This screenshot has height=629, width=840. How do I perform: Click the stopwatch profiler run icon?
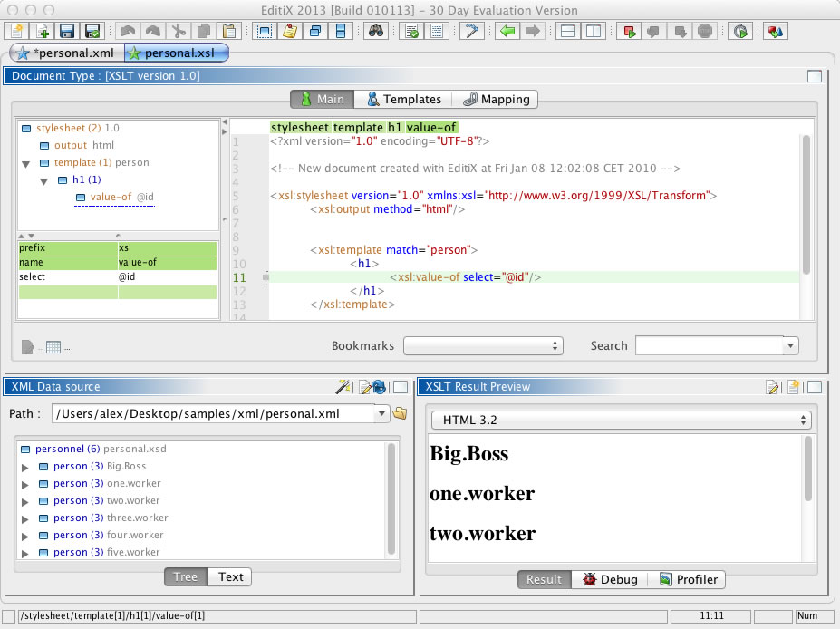pyautogui.click(x=740, y=31)
